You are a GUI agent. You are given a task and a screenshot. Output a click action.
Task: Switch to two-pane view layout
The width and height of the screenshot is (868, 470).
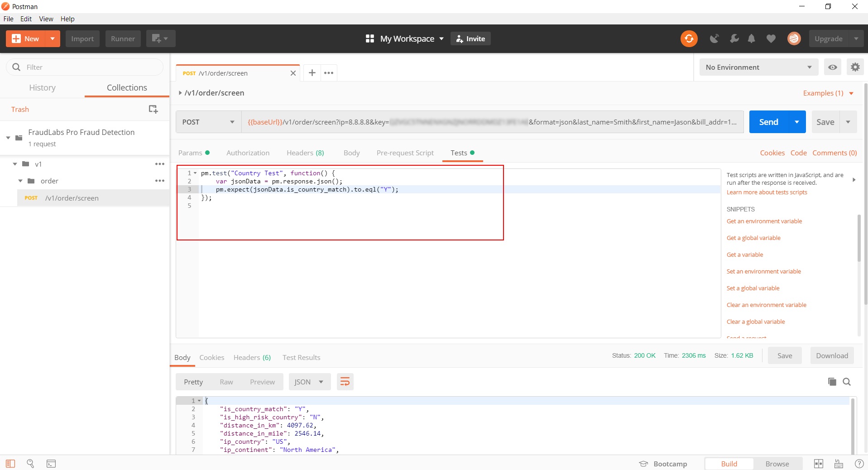(819, 463)
